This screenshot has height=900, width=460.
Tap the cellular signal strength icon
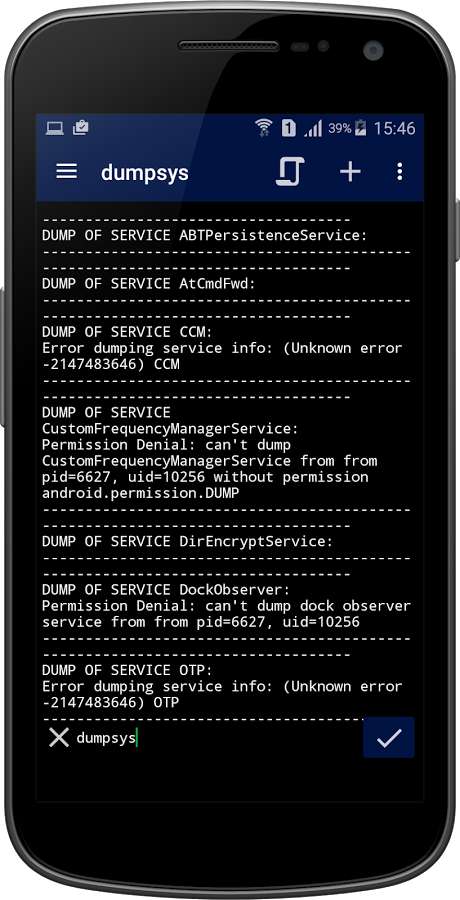(x=313, y=128)
